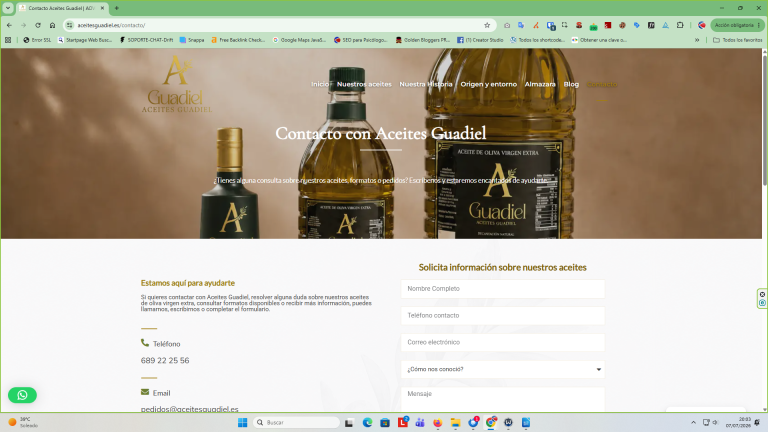Open WhatsApp chat floating button
The height and width of the screenshot is (432, 768).
pyautogui.click(x=22, y=395)
